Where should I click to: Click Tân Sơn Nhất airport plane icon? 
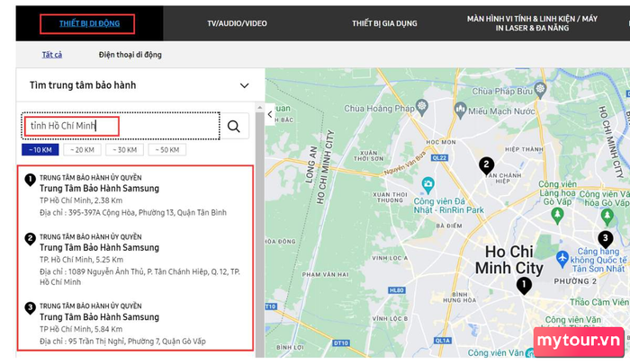point(562,257)
